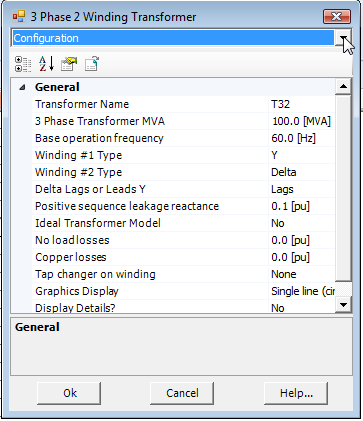
Task: Open the Configuration dropdown arrow
Action: (343, 38)
